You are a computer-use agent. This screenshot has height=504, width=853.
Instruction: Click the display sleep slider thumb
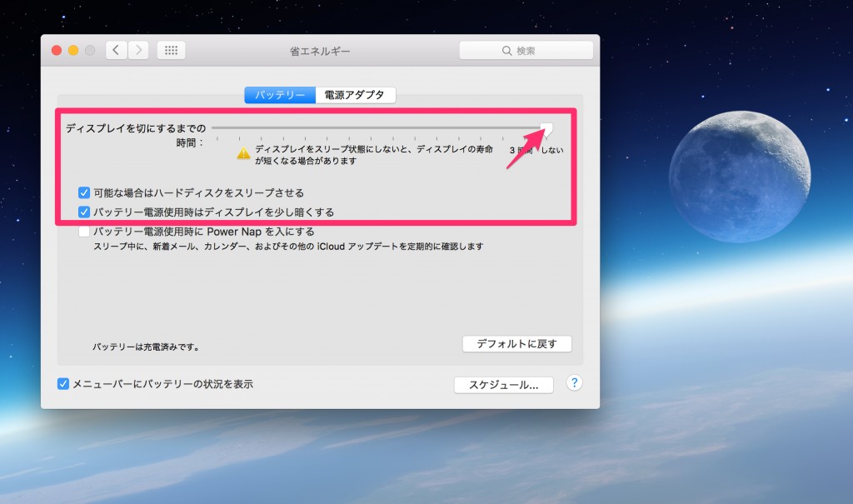(546, 128)
